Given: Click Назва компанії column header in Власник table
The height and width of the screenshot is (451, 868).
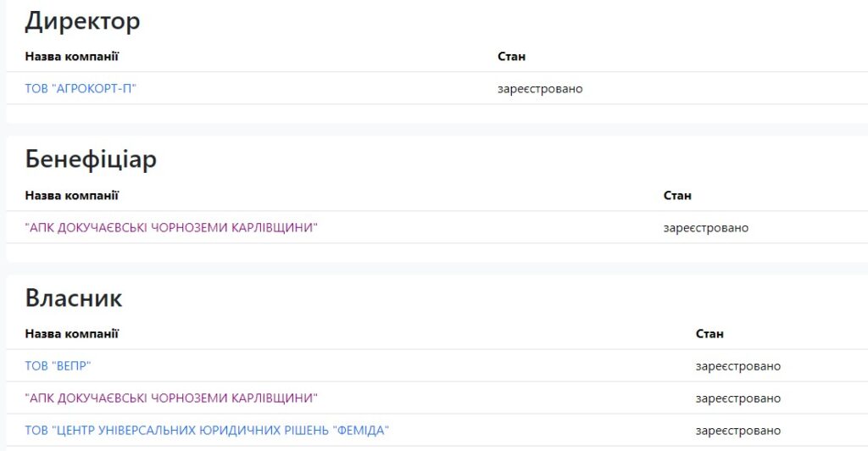Looking at the screenshot, I should (x=72, y=334).
